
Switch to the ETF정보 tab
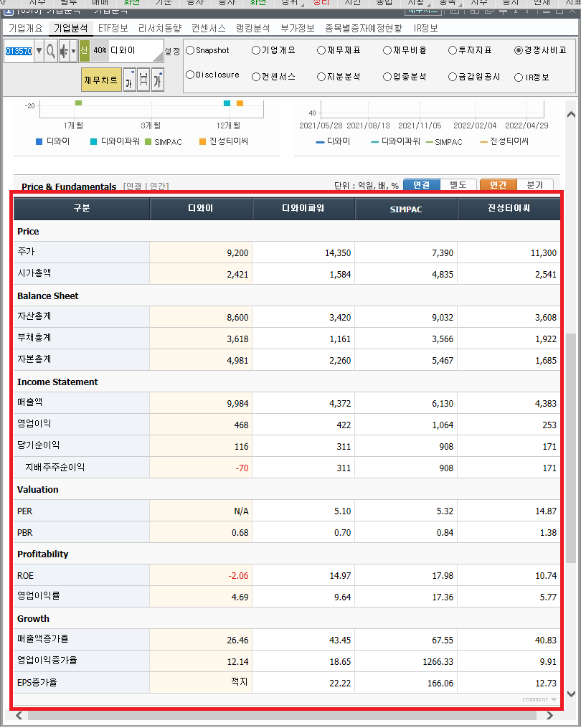point(113,28)
